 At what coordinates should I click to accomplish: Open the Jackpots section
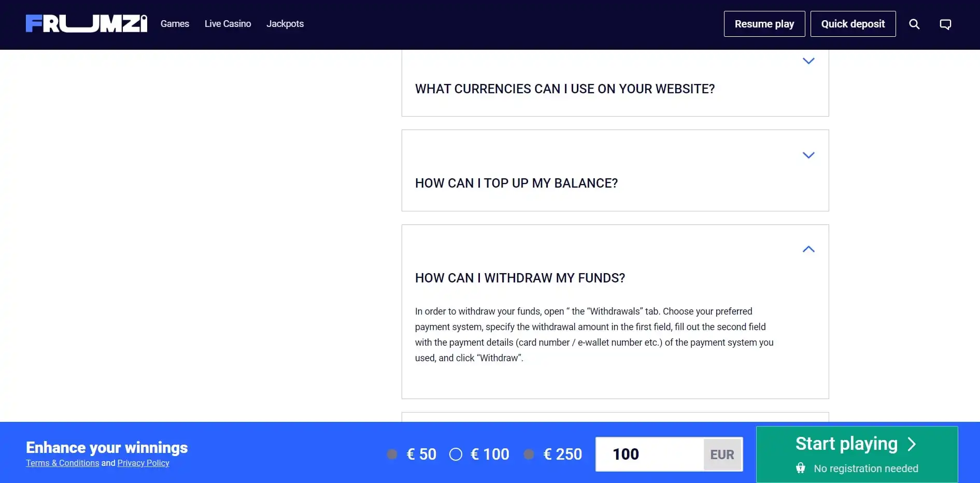[x=285, y=24]
